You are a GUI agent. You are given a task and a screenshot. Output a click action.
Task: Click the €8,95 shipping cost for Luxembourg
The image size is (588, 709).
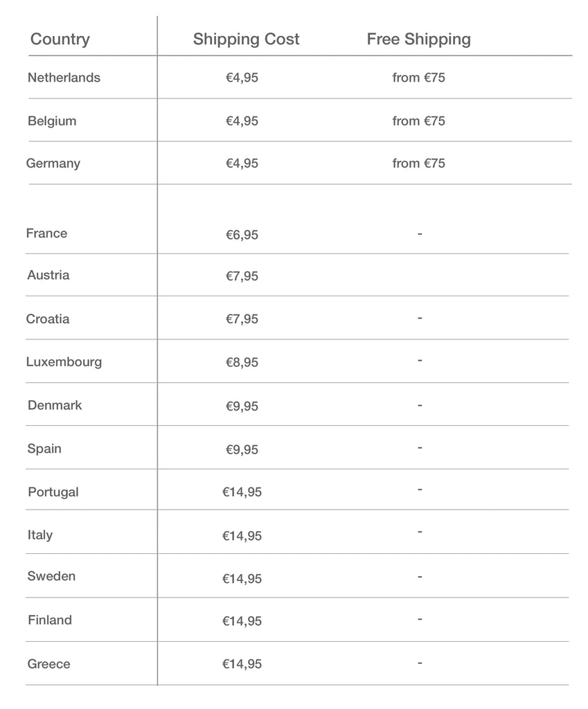click(242, 362)
